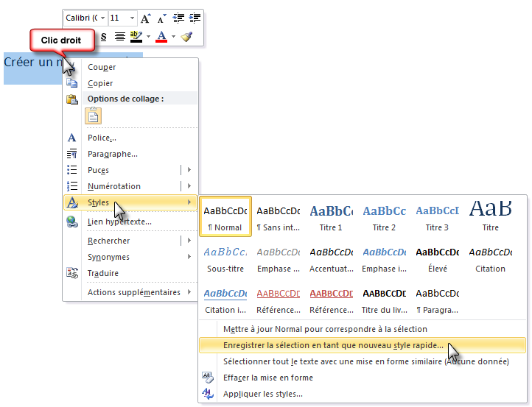This screenshot has height=407, width=532.
Task: Open Paragraphe... from the context menu
Action: [x=112, y=154]
